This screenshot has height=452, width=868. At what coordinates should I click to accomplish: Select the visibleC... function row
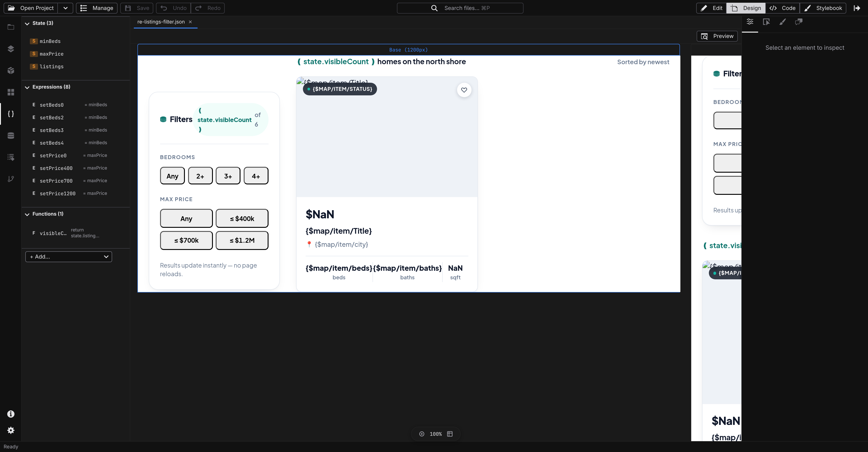(x=76, y=233)
